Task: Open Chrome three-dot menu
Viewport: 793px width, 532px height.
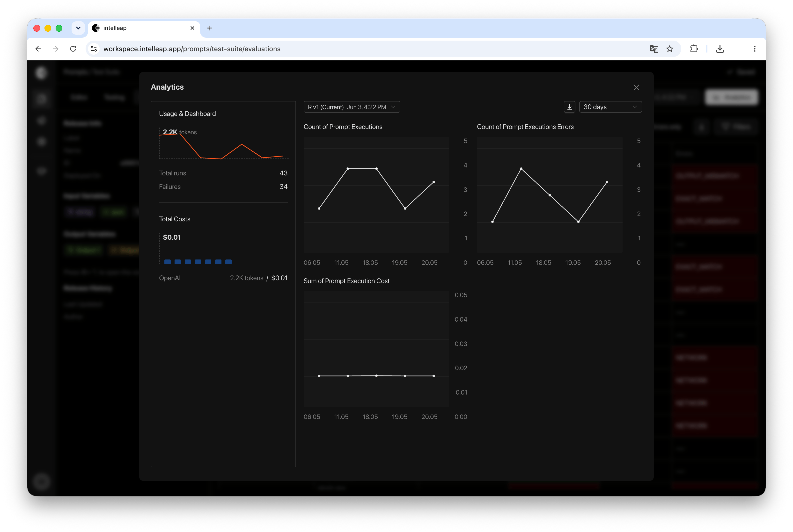Action: pos(754,49)
